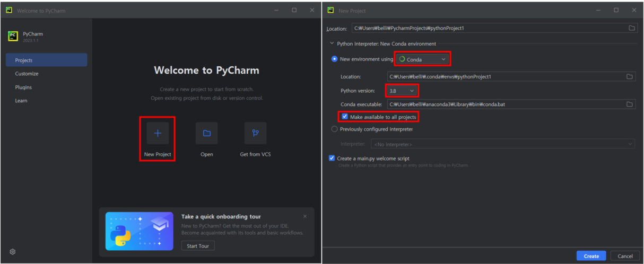The image size is (644, 264).
Task: Click the Create button
Action: [x=591, y=256]
